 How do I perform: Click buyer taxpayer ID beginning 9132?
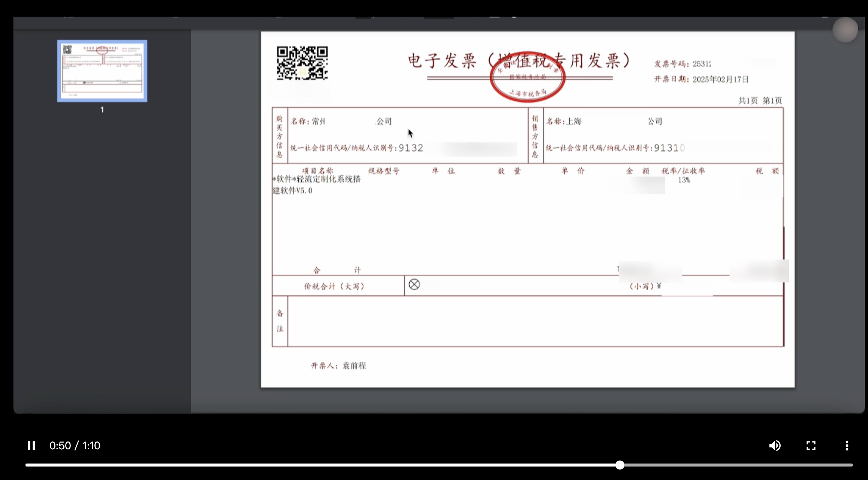click(411, 148)
